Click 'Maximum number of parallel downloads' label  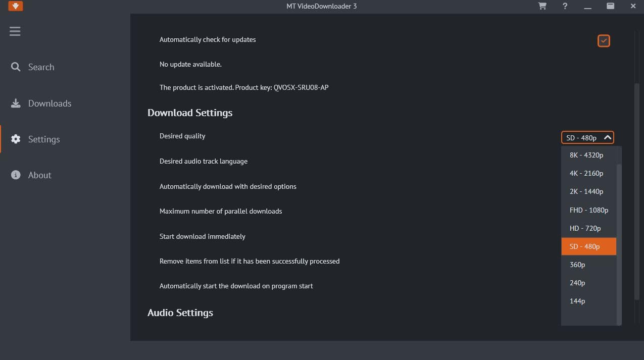(x=221, y=211)
